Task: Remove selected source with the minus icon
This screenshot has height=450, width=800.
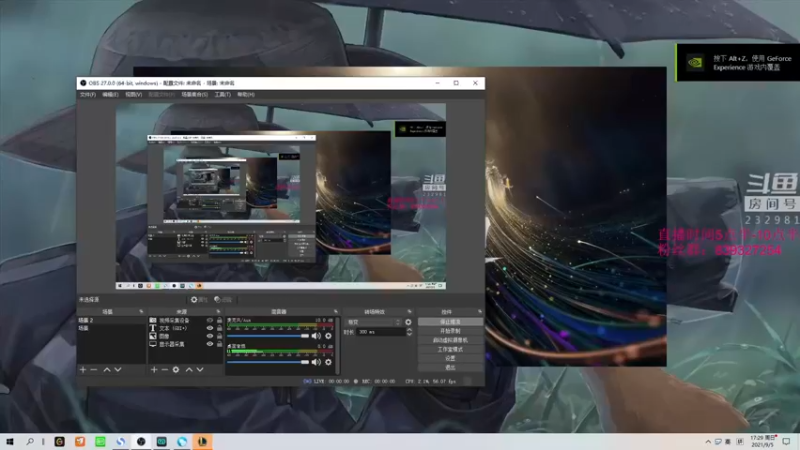Action: (164, 369)
